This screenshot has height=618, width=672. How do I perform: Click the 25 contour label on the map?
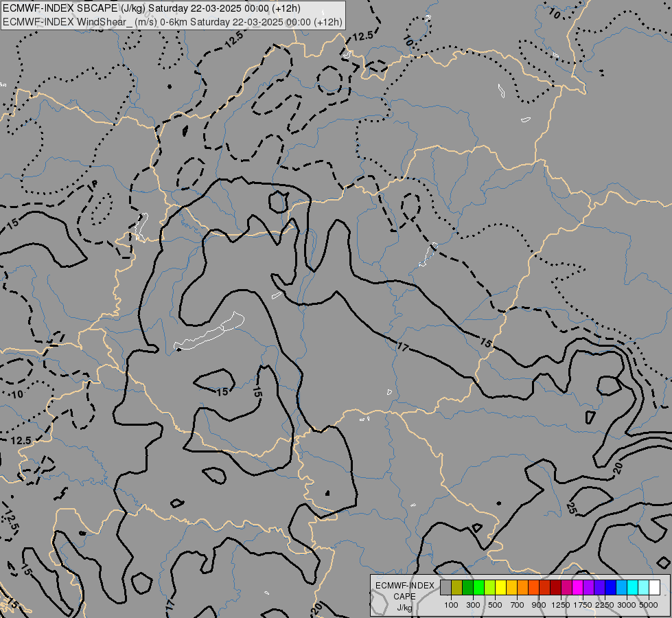570,508
